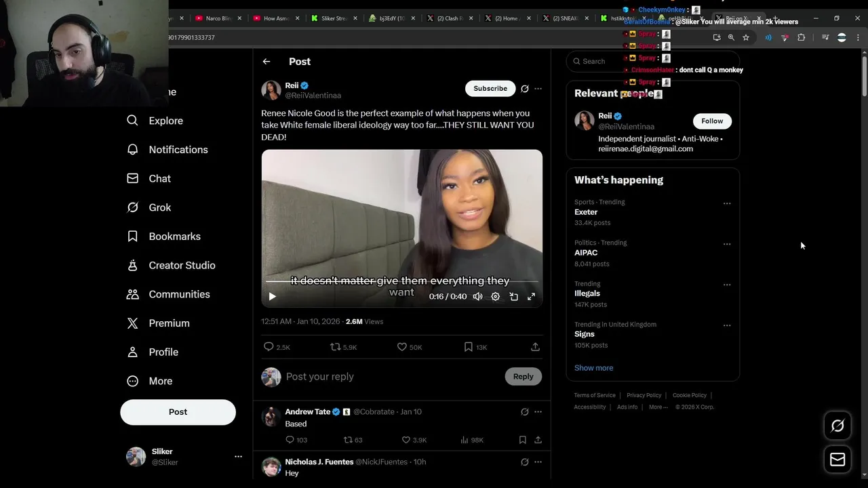
Task: Bookmark Andrew Tate's reply
Action: click(523, 440)
